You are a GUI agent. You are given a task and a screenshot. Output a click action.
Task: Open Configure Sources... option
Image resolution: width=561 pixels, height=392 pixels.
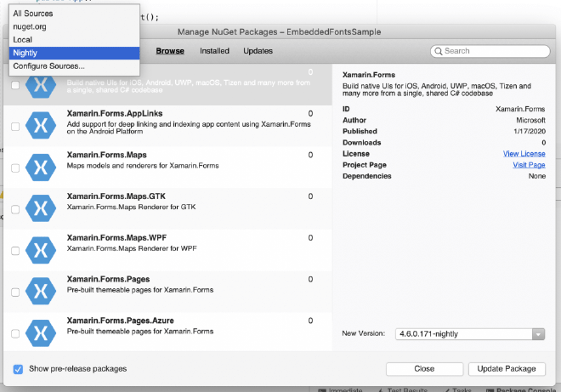point(74,66)
